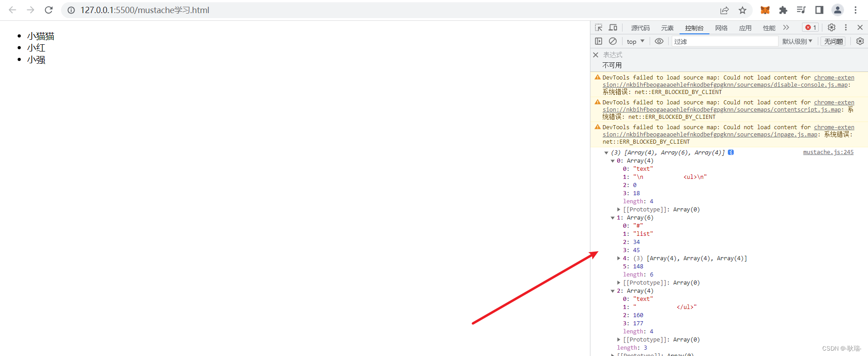This screenshot has width=868, height=356.
Task: Collapse the 2: Array(4) entry
Action: click(613, 291)
